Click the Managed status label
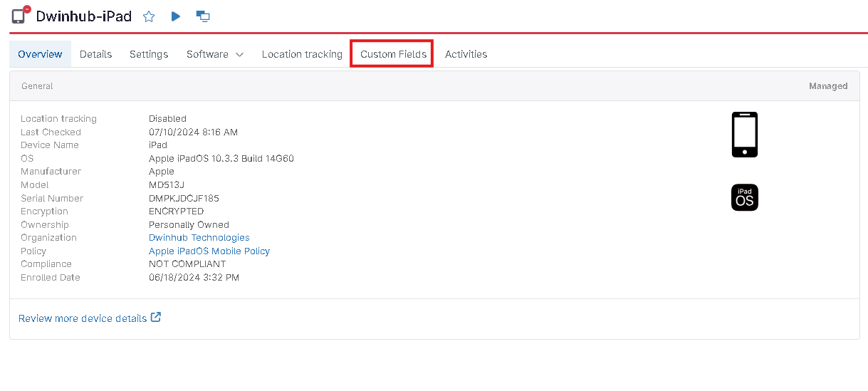The width and height of the screenshot is (868, 391). [x=827, y=86]
